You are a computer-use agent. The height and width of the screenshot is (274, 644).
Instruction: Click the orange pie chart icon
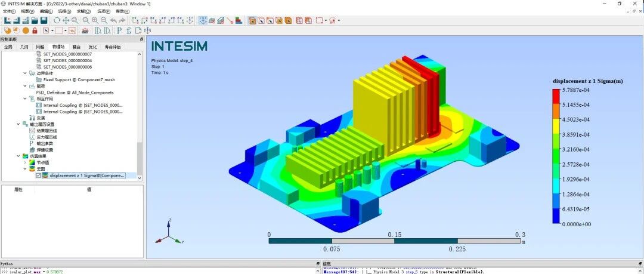pos(7,30)
